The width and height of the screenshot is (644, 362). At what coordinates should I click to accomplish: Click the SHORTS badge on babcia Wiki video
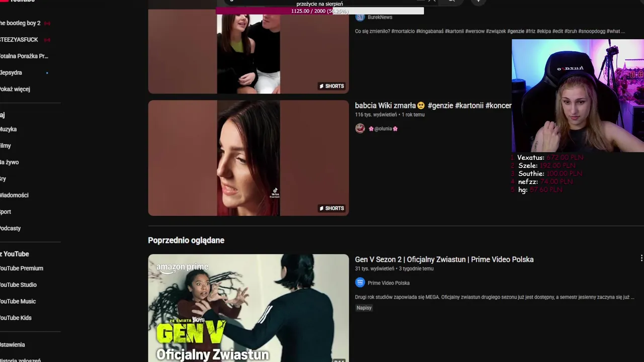(x=332, y=208)
